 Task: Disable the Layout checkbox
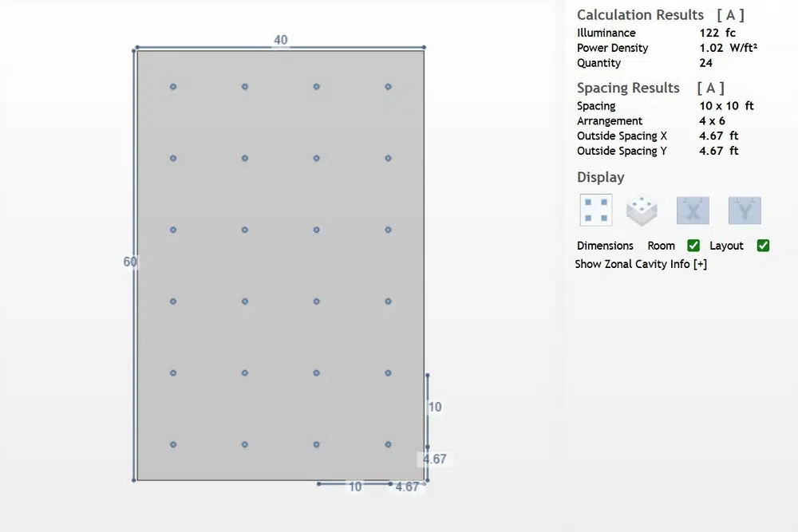pos(763,245)
